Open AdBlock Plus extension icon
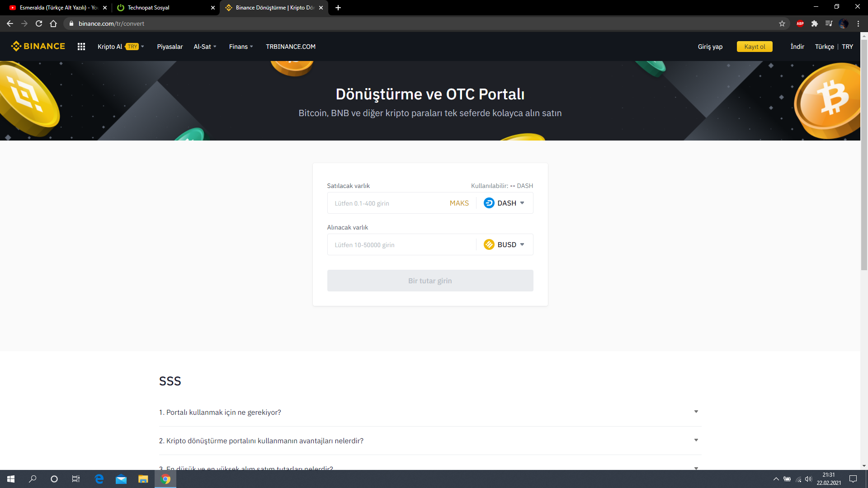This screenshot has height=488, width=868. click(800, 23)
